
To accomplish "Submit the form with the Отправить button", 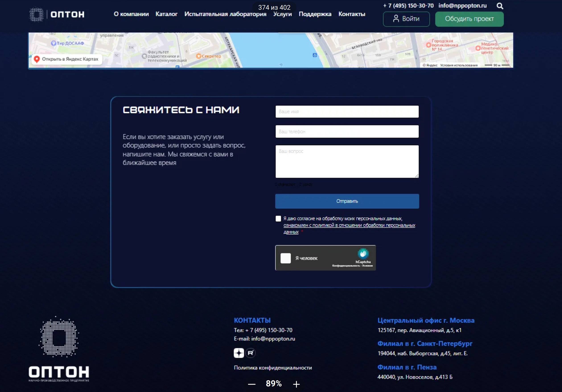I will (x=347, y=201).
